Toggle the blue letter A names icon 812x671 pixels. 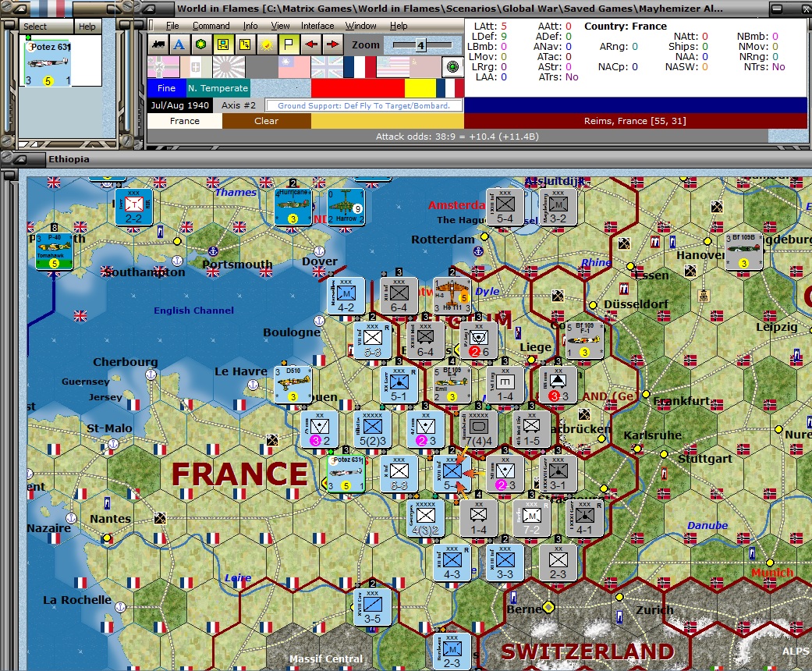(x=179, y=44)
